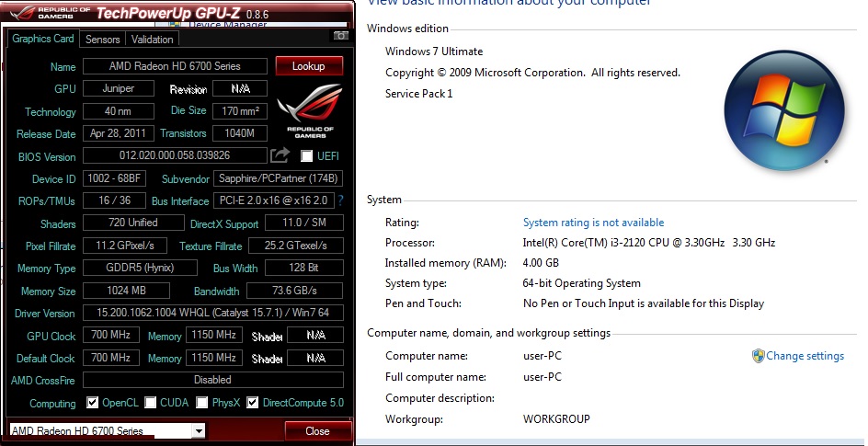Viewport: 868px width, 446px height.
Task: Click the GPU Clock row Memory value 1150 MHz
Action: pos(214,335)
